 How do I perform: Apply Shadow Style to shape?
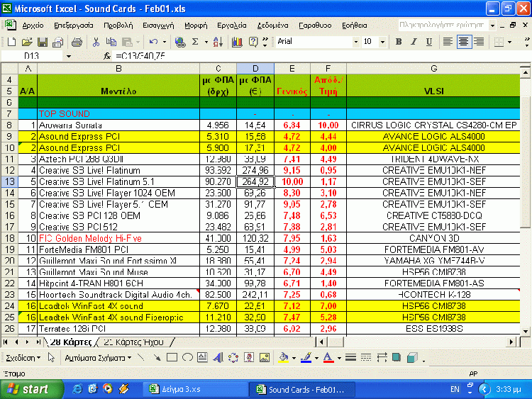coord(397,357)
